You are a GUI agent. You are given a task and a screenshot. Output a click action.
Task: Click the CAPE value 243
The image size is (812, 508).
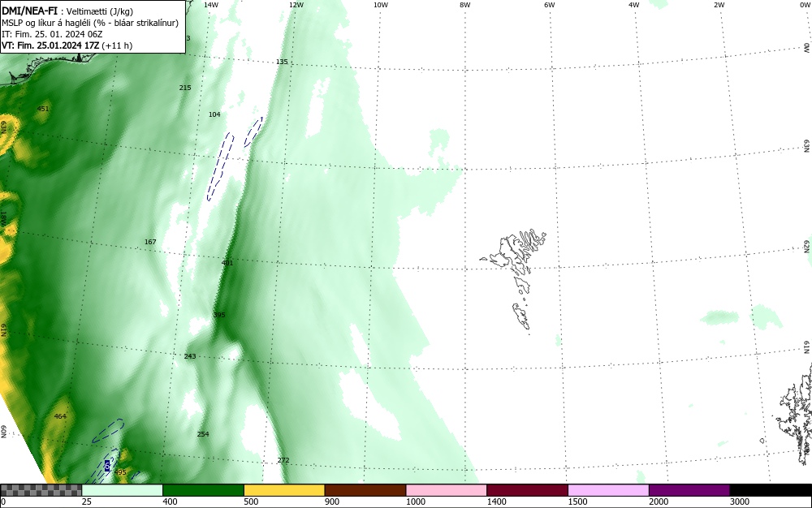point(190,356)
